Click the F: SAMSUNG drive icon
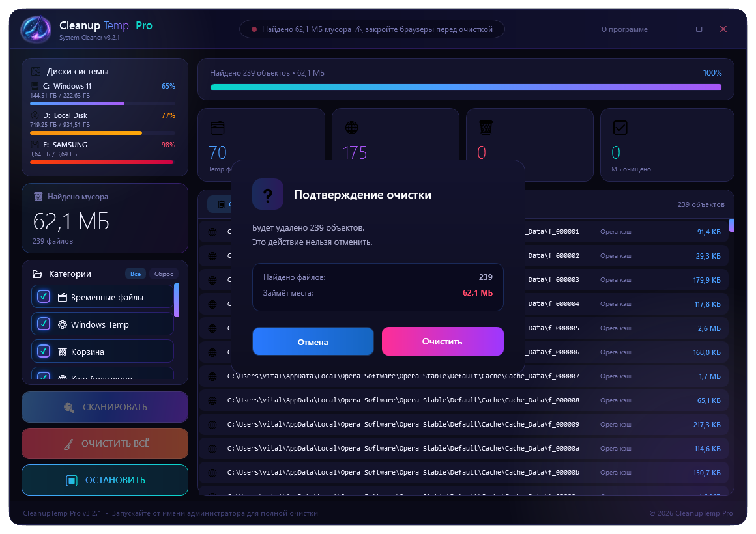The width and height of the screenshot is (756, 534). click(35, 145)
